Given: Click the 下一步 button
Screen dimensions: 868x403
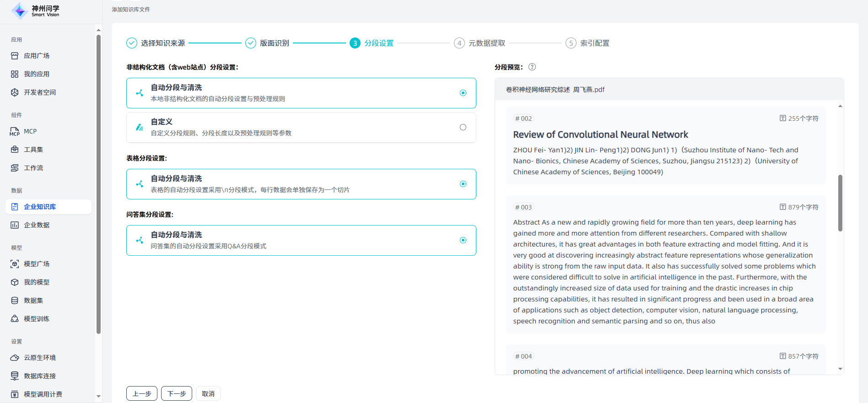Looking at the screenshot, I should [177, 393].
